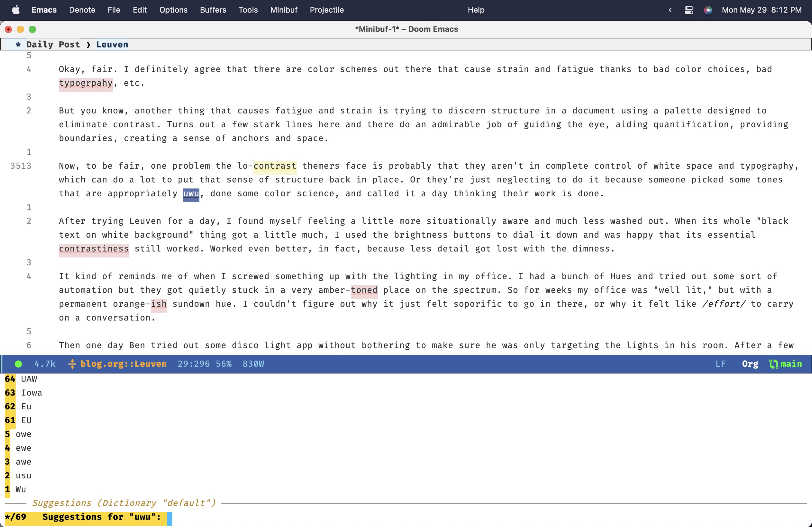Click the Org major mode indicator

pyautogui.click(x=750, y=364)
